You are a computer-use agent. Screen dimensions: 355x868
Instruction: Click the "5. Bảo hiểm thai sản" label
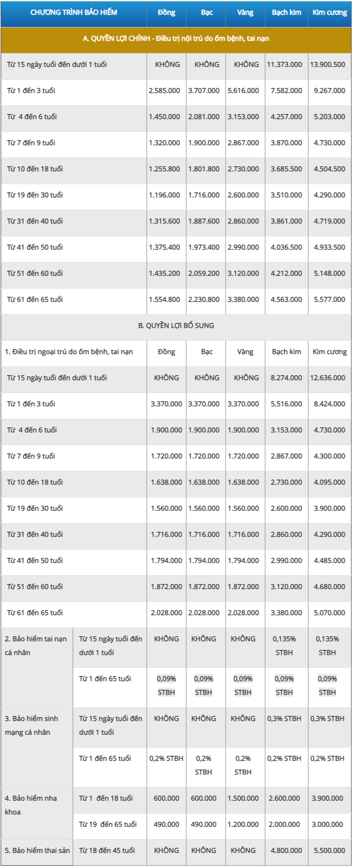[x=37, y=851]
